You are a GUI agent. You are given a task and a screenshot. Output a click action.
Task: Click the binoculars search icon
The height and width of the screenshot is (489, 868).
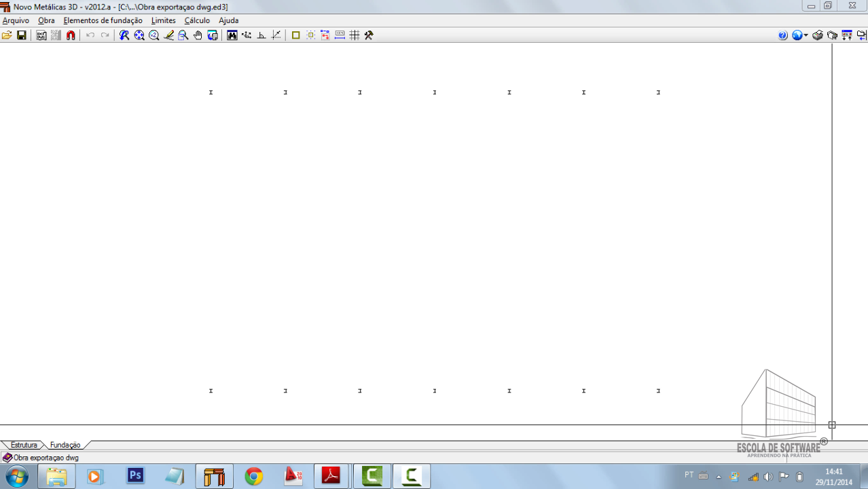(x=232, y=35)
